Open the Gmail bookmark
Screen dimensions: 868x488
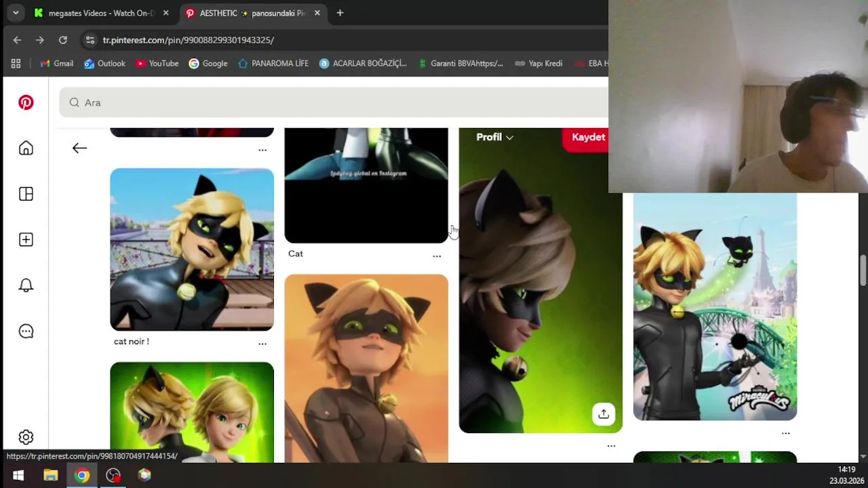[56, 63]
